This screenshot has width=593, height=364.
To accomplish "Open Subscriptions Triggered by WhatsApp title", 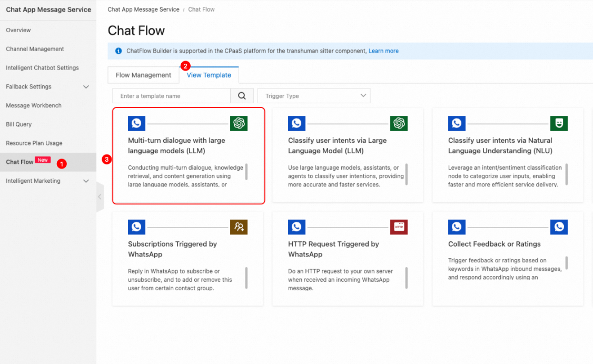I will coord(172,249).
